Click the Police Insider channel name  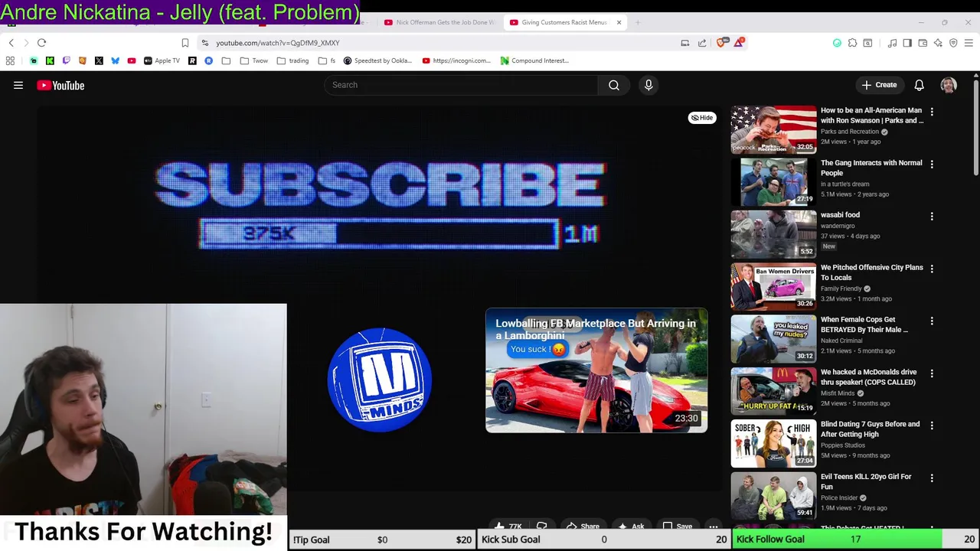click(x=839, y=497)
